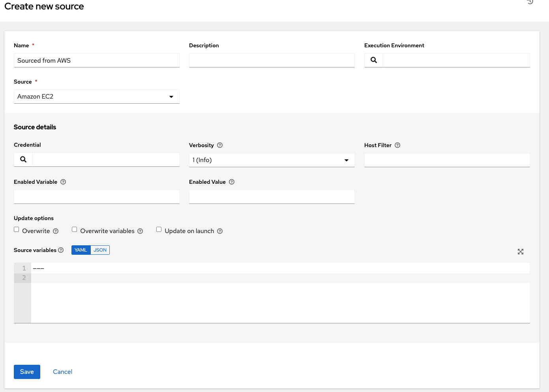
Task: Enable the Overwrite checkbox
Action: click(16, 229)
